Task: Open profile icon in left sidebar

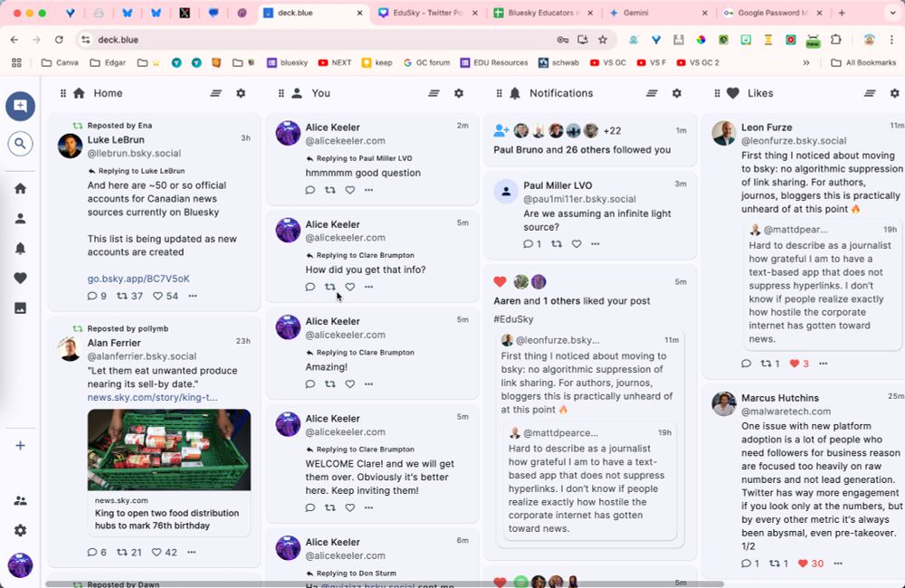Action: 20,219
